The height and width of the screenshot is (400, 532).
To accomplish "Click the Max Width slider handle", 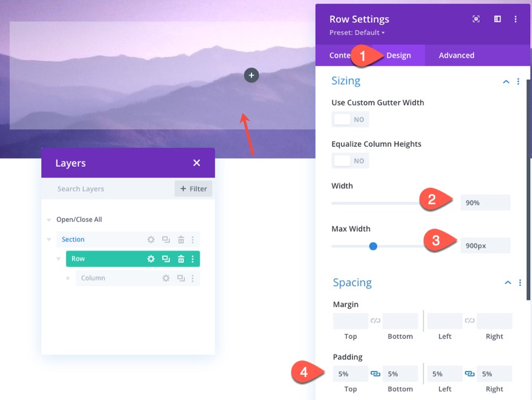I will pyautogui.click(x=373, y=247).
